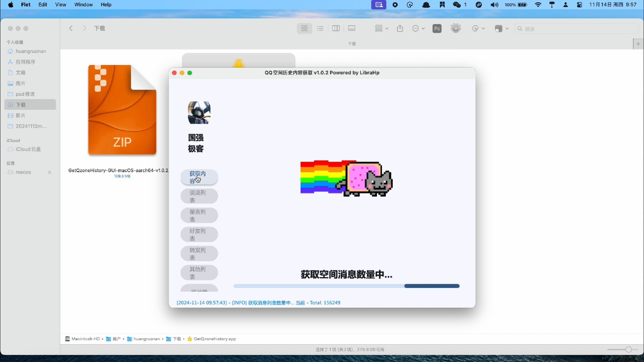Open iCloud云盘 in Finder sidebar
Viewport: 644px width, 362px height.
point(30,149)
